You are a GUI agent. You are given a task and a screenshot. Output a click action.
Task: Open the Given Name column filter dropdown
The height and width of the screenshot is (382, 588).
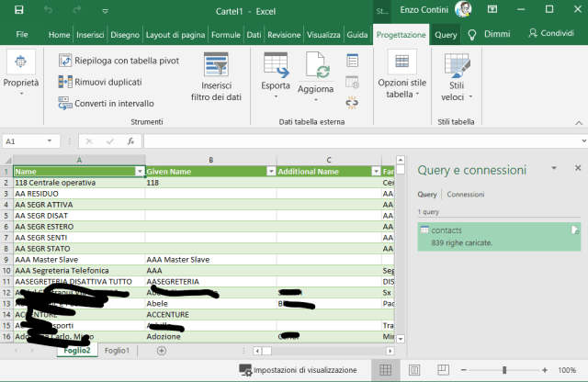click(x=271, y=171)
